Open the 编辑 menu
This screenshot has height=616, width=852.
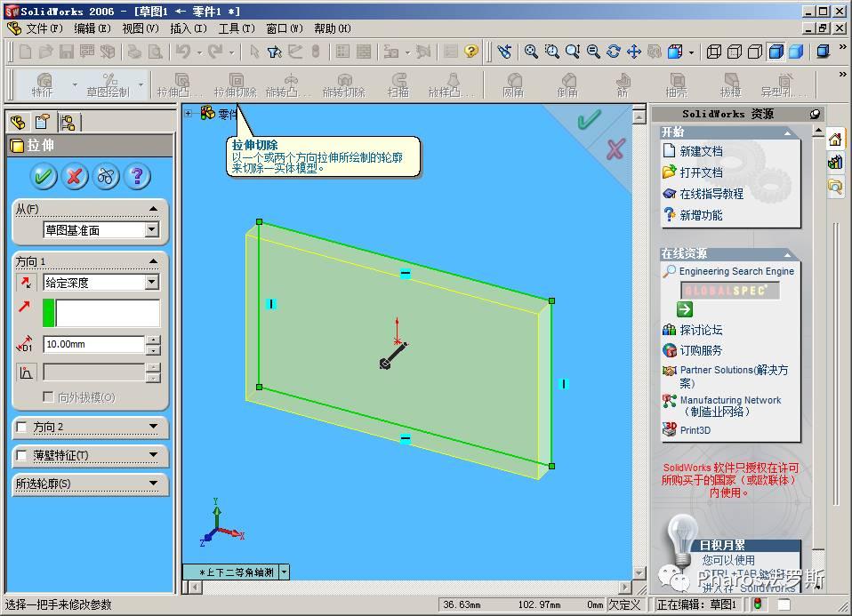pyautogui.click(x=92, y=28)
